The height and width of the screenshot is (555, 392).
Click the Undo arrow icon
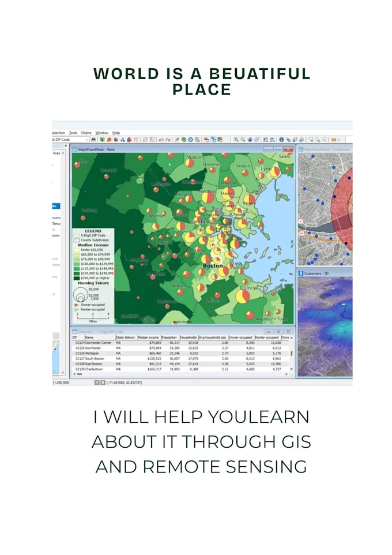[161, 140]
